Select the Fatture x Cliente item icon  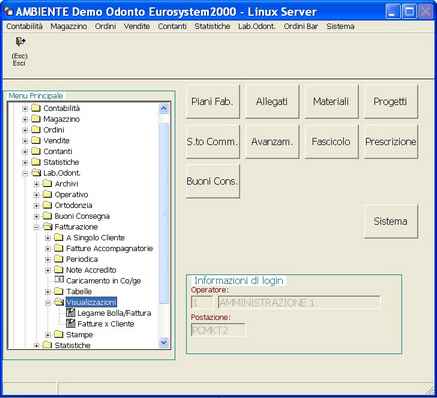[70, 323]
